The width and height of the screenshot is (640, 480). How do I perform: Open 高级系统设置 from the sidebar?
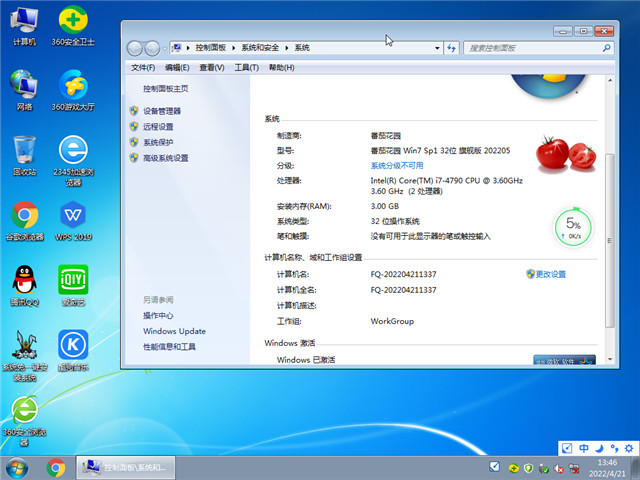point(166,158)
